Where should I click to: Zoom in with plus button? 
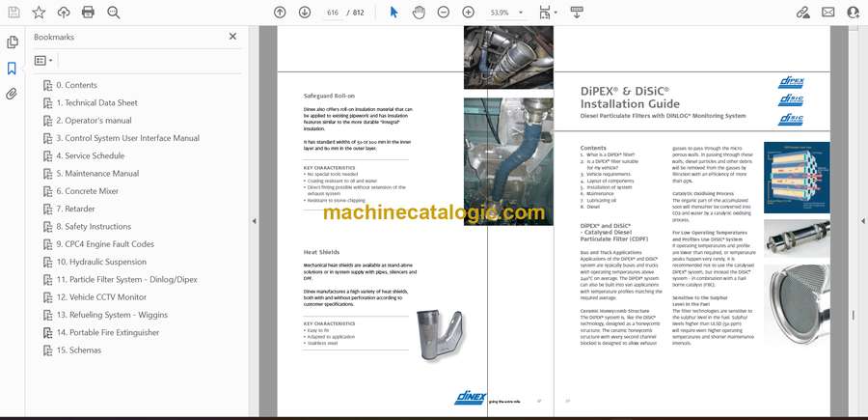469,13
